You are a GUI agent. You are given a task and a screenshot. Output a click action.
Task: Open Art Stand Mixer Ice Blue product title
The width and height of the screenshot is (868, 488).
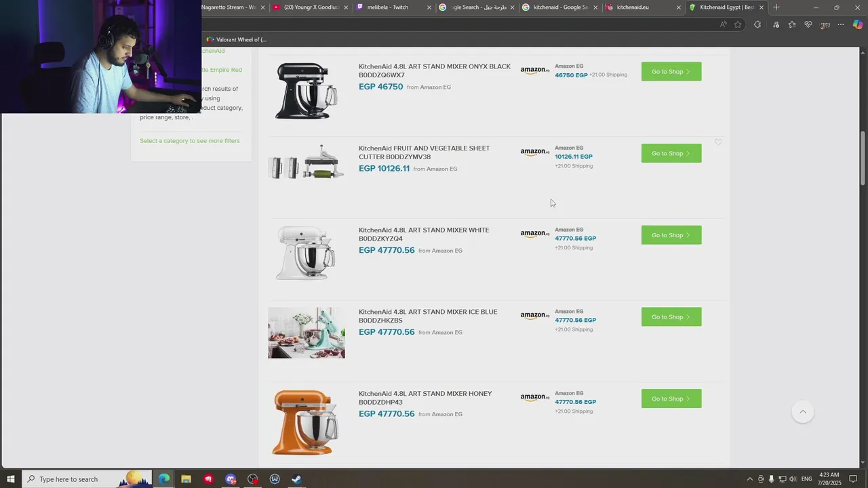pyautogui.click(x=428, y=316)
